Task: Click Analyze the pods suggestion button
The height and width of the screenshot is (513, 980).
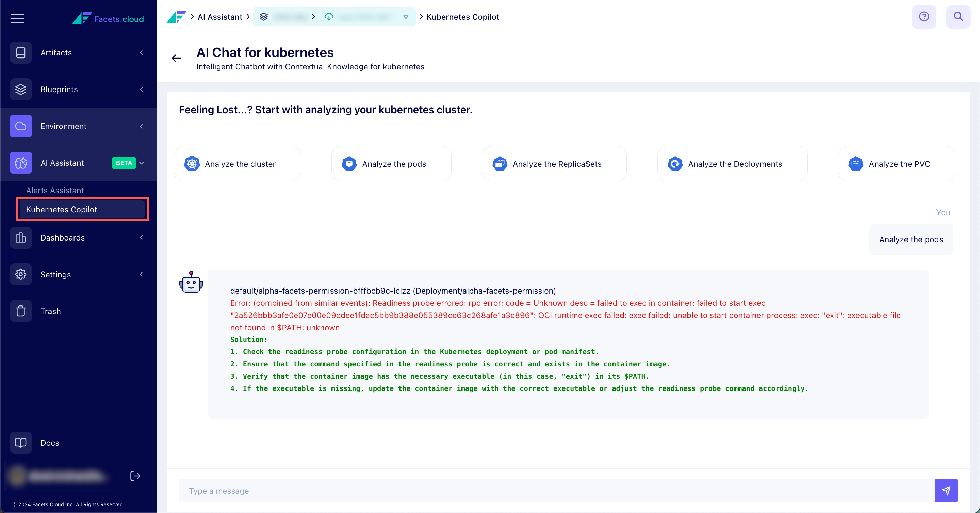Action: (x=391, y=164)
